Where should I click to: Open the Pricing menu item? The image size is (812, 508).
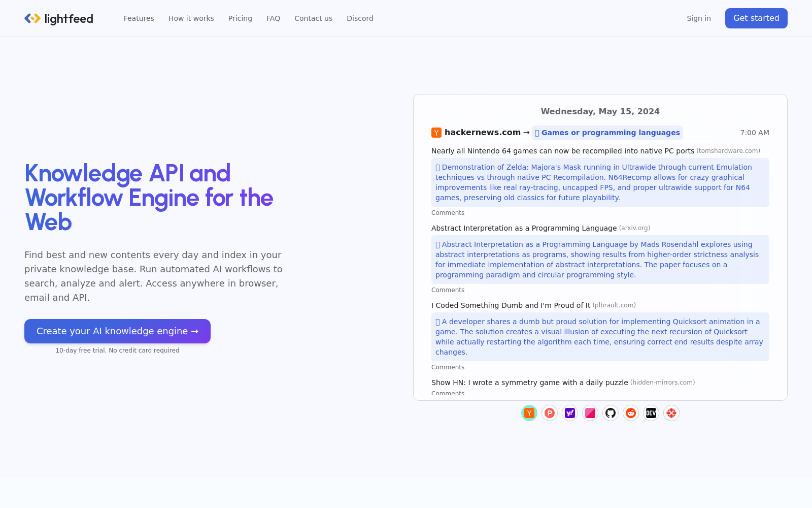[240, 18]
